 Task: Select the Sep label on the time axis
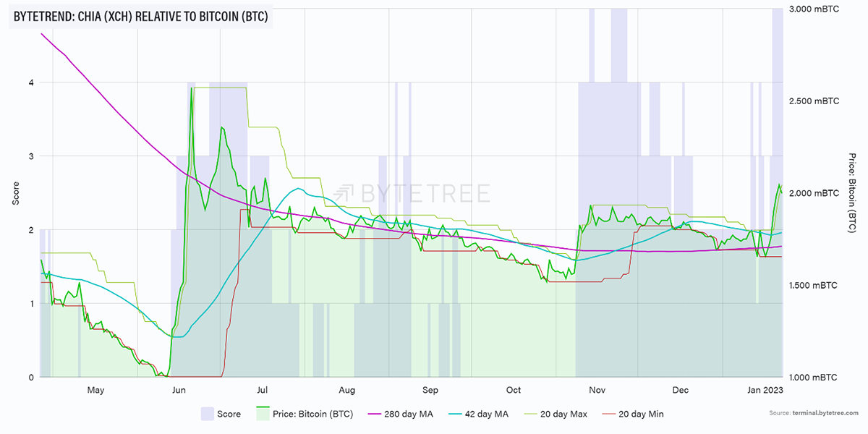click(431, 391)
